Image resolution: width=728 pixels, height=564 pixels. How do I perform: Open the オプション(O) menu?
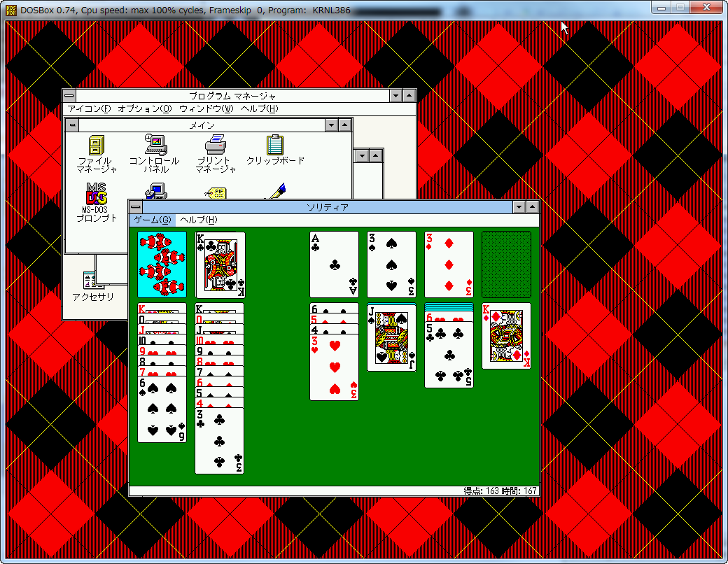point(144,108)
